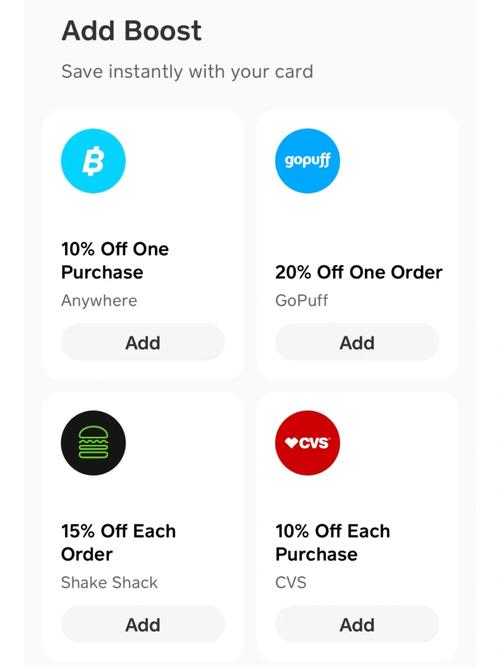Select the 'CVS' merchant label text
This screenshot has height=667, width=500.
[x=291, y=582]
